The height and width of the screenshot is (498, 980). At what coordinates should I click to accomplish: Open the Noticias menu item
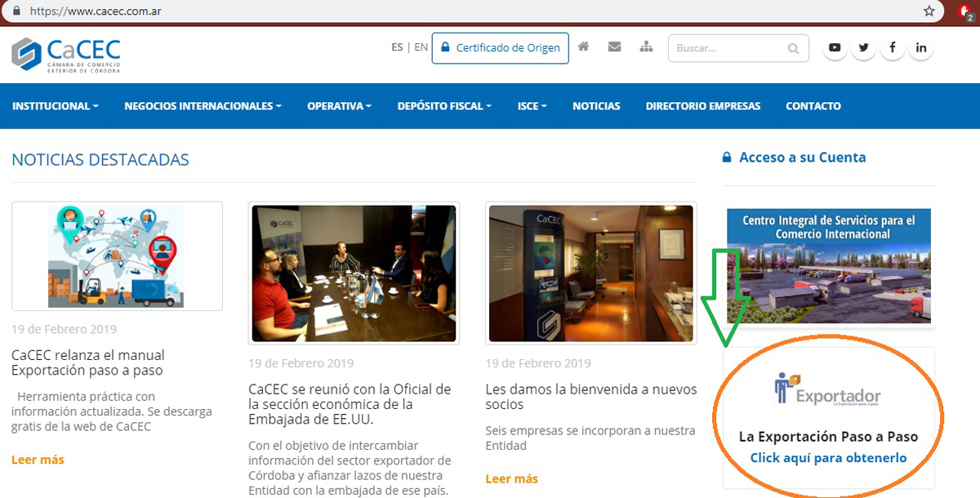596,106
